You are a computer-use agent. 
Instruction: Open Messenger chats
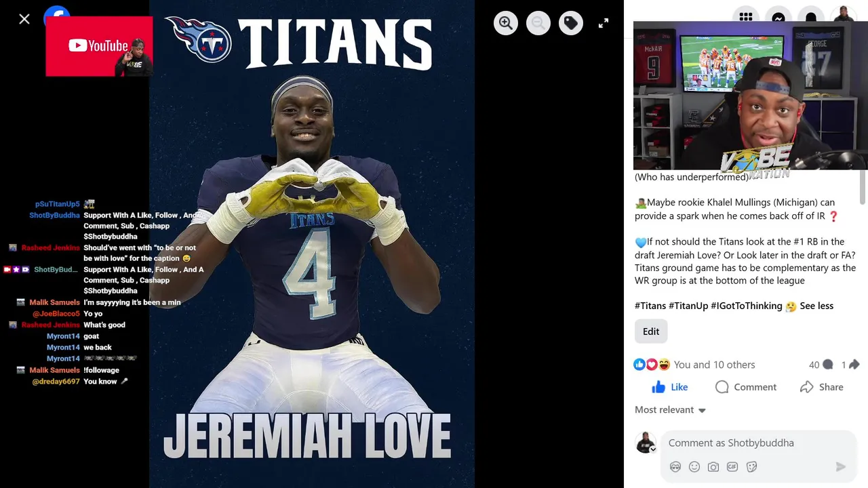pyautogui.click(x=778, y=17)
